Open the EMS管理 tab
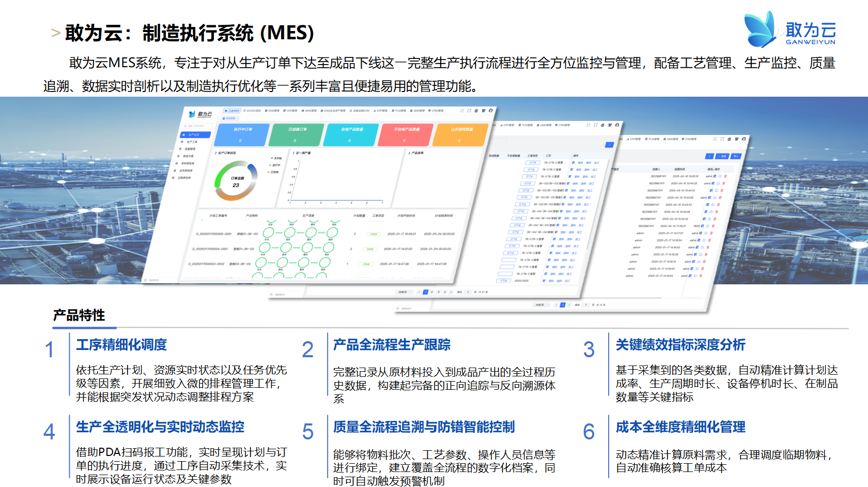868x487 pixels. (x=272, y=111)
